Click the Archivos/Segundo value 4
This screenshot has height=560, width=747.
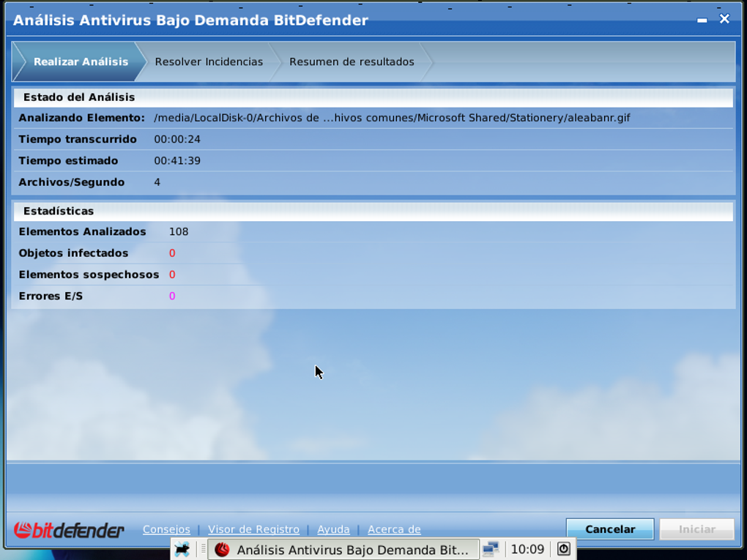tap(157, 182)
